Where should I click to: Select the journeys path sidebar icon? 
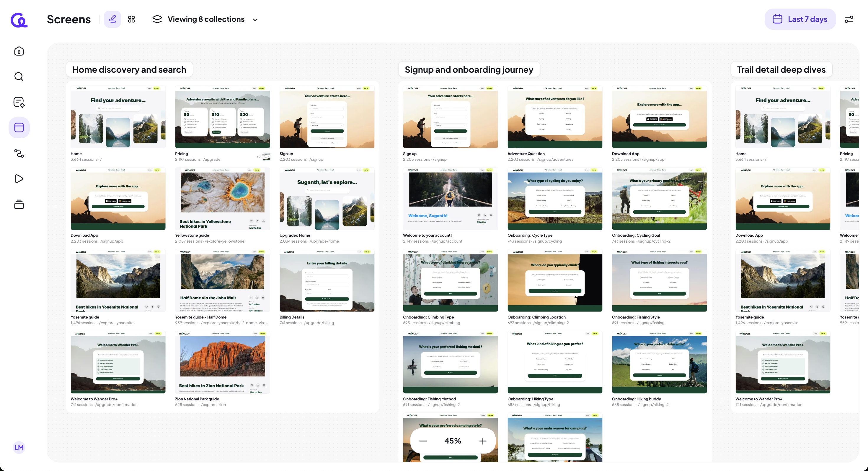pyautogui.click(x=19, y=153)
